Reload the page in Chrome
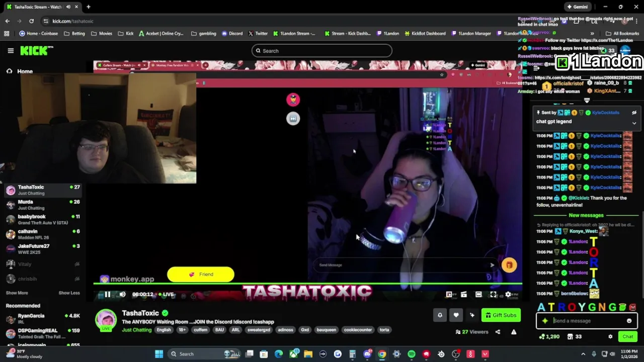The image size is (644, 362). click(31, 21)
